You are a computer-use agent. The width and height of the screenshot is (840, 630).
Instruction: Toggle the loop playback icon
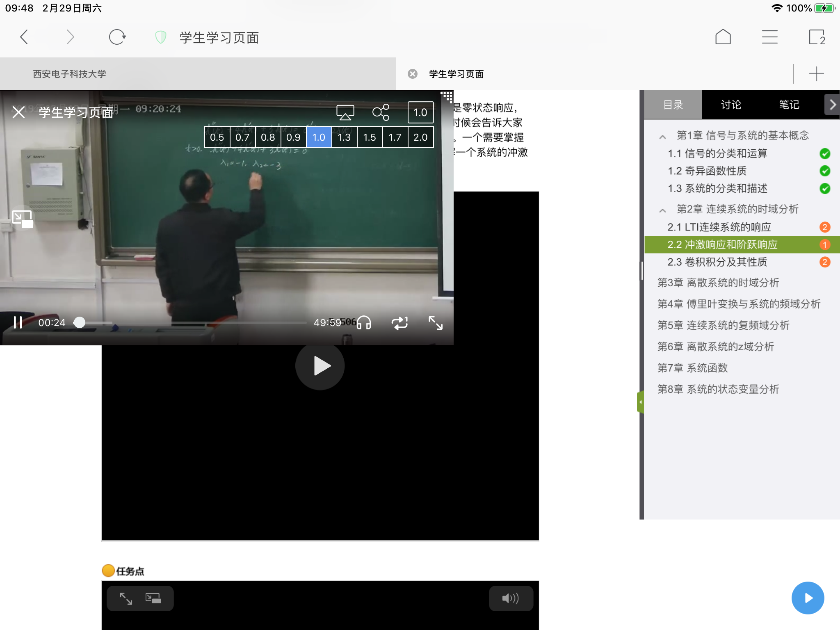coord(399,323)
